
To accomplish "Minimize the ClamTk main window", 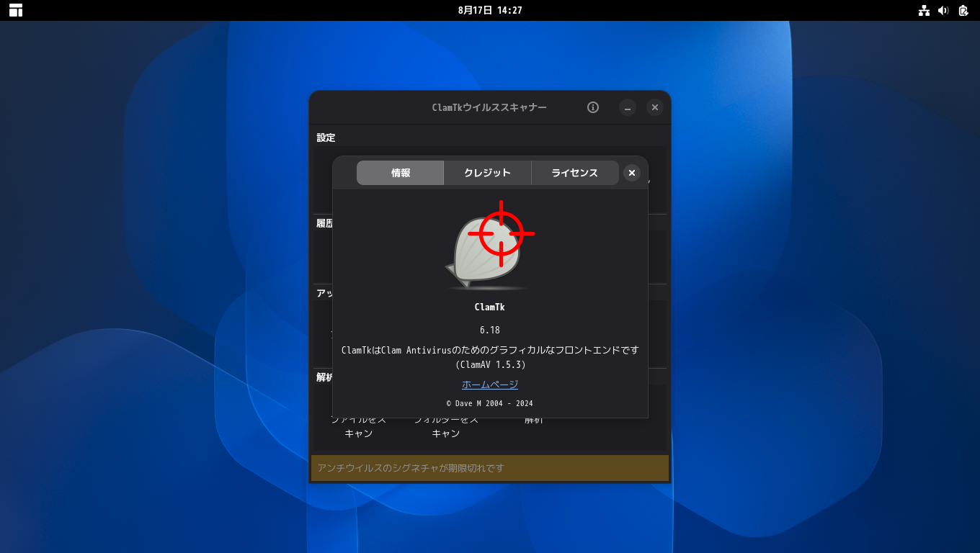I will (628, 107).
